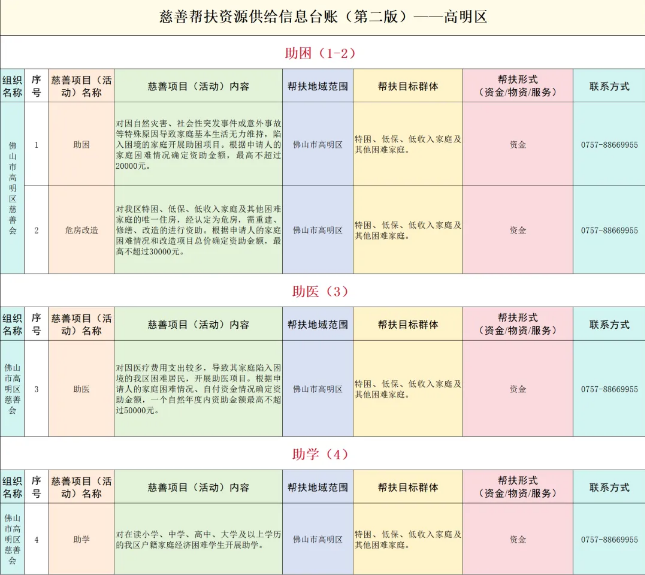
Task: Select 资金 cell in row 4
Action: [518, 539]
